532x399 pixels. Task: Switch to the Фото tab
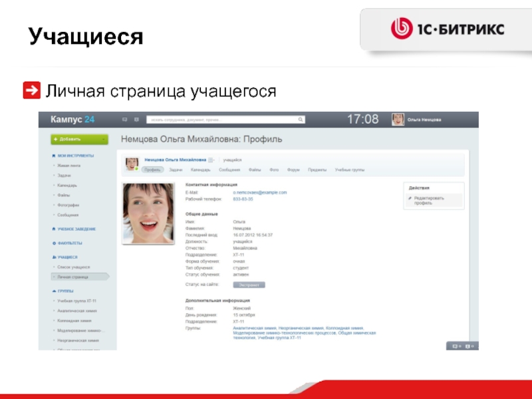(274, 170)
